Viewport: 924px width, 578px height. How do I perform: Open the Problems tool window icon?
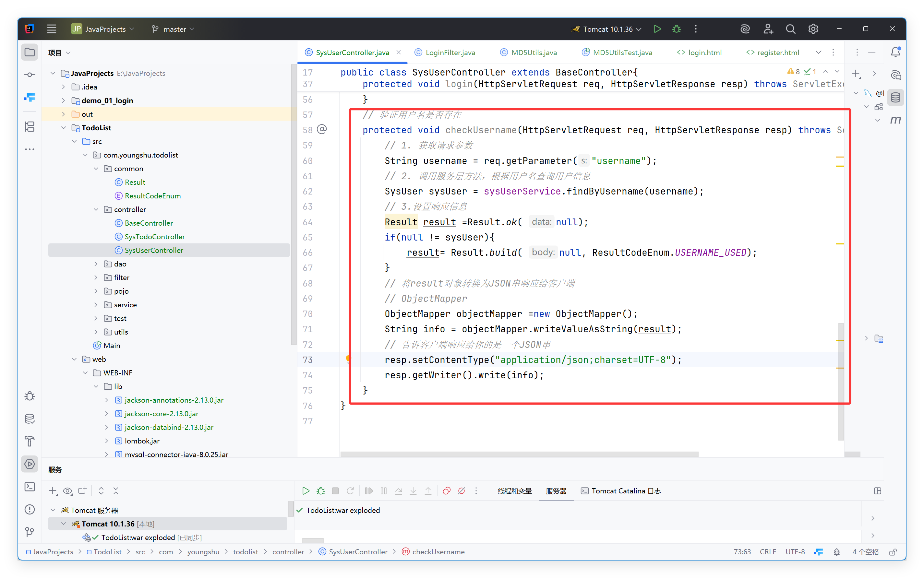pos(30,509)
